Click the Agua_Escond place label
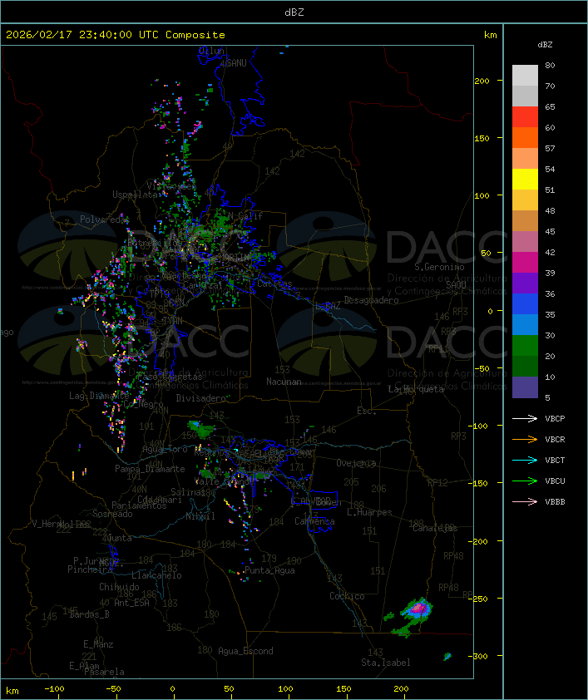The height and width of the screenshot is (700, 588). [x=245, y=651]
